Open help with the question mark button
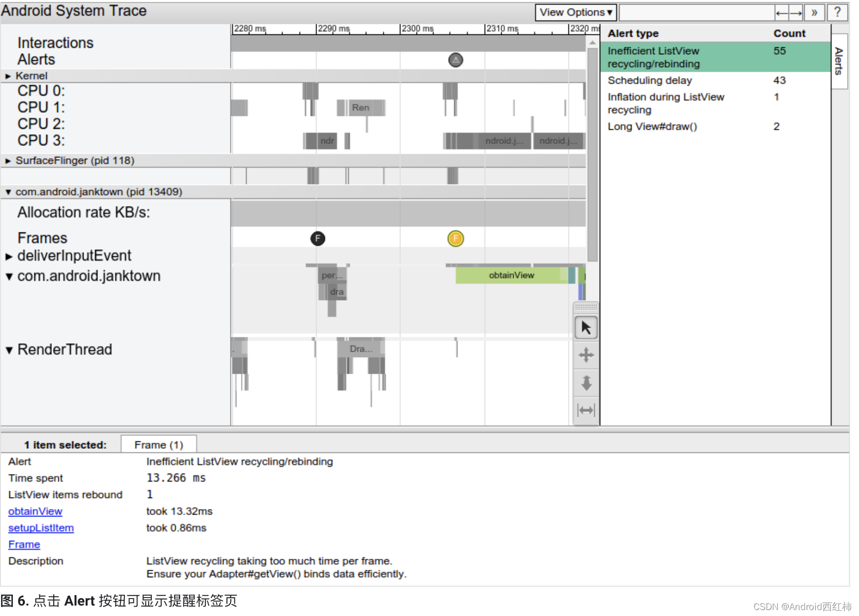The width and height of the screenshot is (859, 616). pyautogui.click(x=837, y=12)
